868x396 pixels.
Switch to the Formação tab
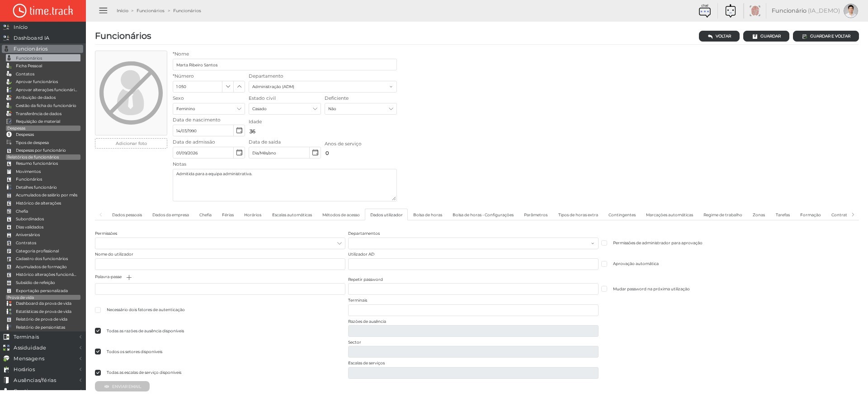point(810,215)
